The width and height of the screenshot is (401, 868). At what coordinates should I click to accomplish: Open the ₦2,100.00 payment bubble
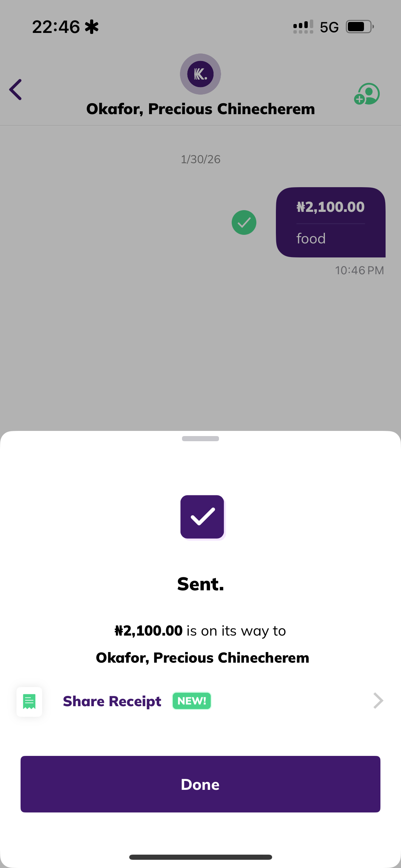point(330,207)
